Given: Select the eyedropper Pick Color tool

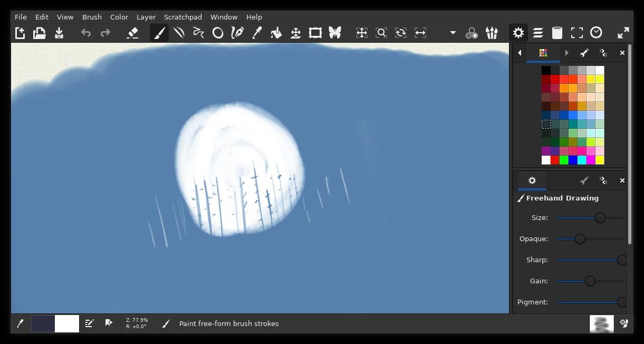Looking at the screenshot, I should coord(257,33).
